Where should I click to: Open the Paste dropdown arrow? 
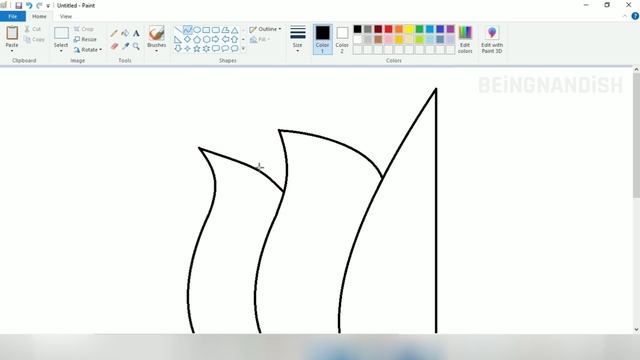[x=12, y=51]
